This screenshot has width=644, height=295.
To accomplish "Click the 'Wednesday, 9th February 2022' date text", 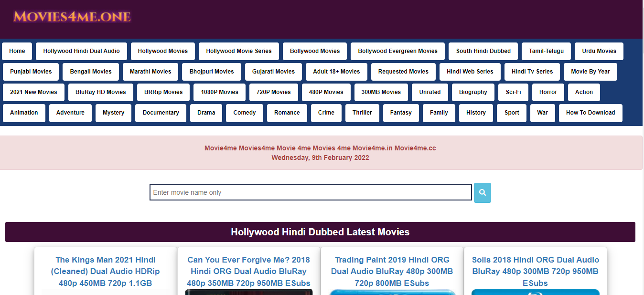I will pyautogui.click(x=320, y=158).
